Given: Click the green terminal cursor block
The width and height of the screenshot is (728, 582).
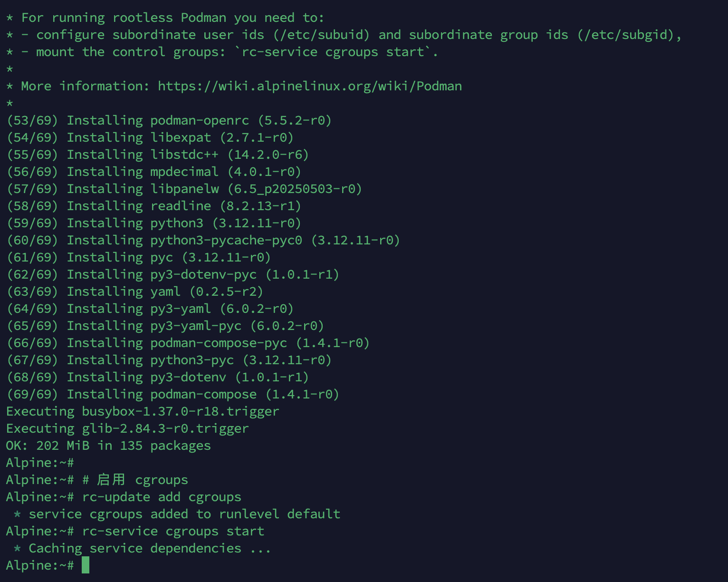Looking at the screenshot, I should pyautogui.click(x=86, y=565).
